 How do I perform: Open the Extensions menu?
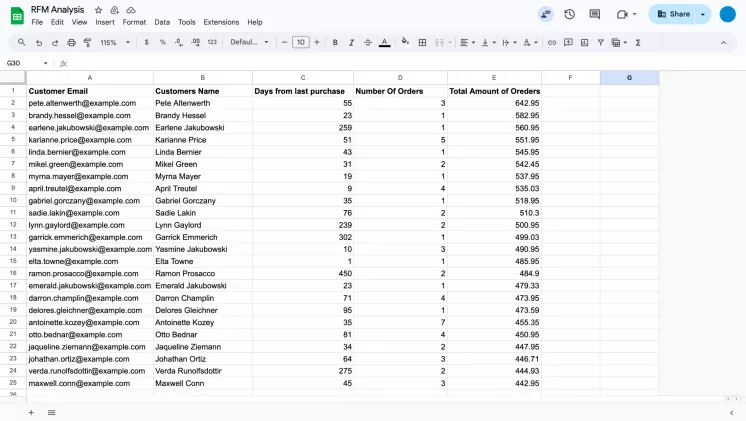(221, 22)
